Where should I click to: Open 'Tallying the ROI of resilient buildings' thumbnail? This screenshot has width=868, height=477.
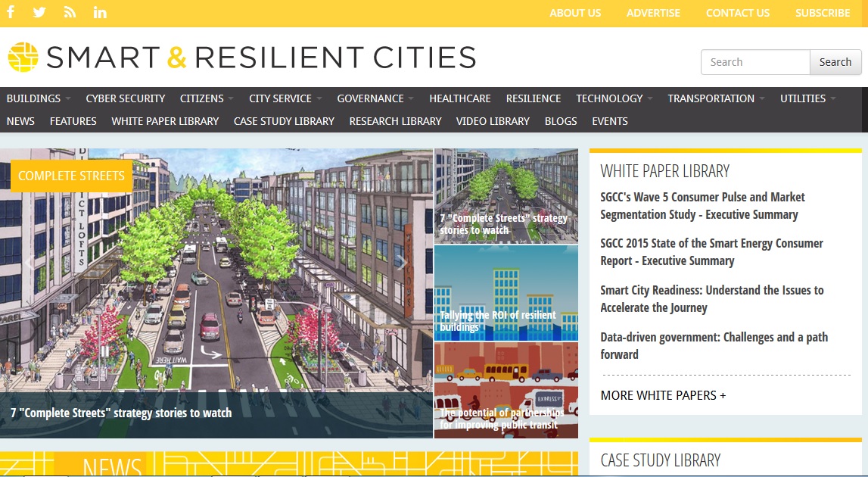506,293
